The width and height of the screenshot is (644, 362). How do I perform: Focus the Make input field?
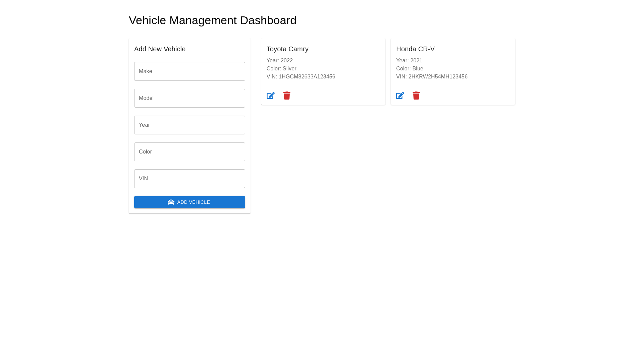pyautogui.click(x=190, y=71)
